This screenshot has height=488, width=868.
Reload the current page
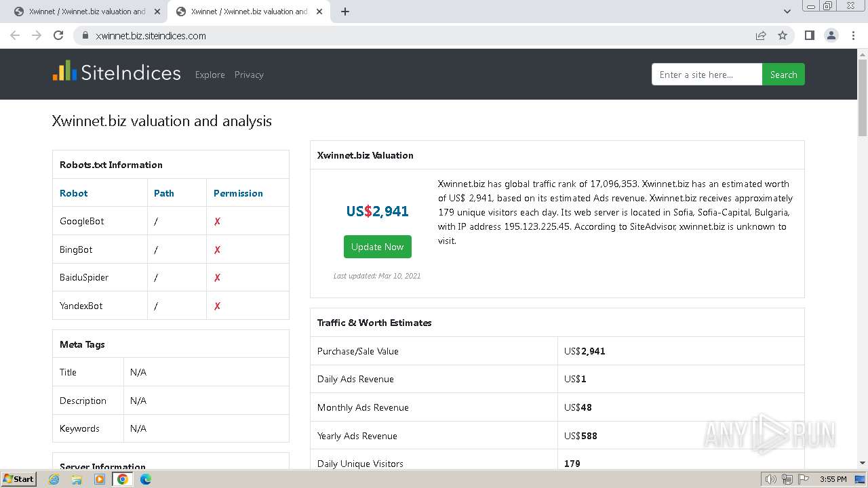58,35
